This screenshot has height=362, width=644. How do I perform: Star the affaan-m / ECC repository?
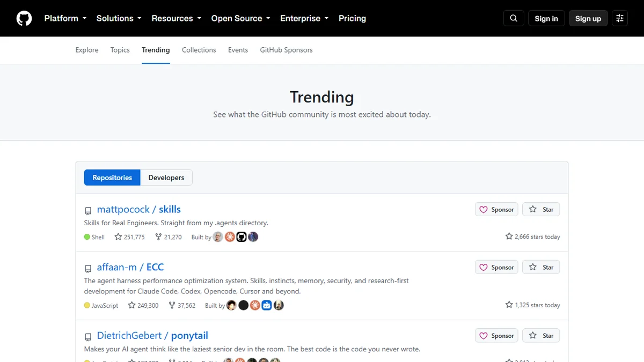(x=541, y=267)
